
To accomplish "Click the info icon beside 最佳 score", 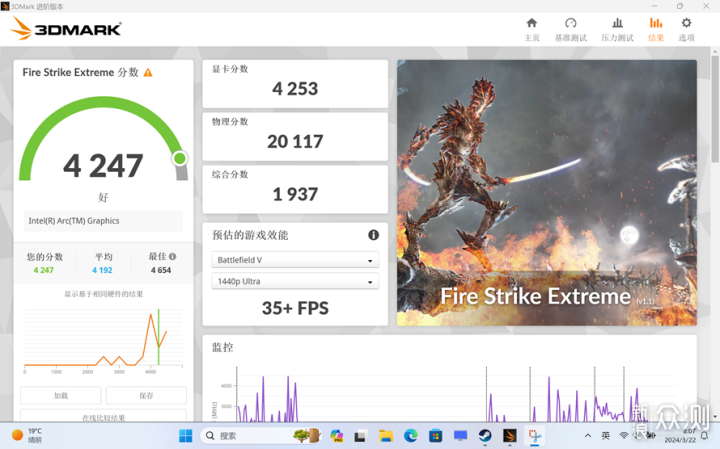I will point(172,257).
